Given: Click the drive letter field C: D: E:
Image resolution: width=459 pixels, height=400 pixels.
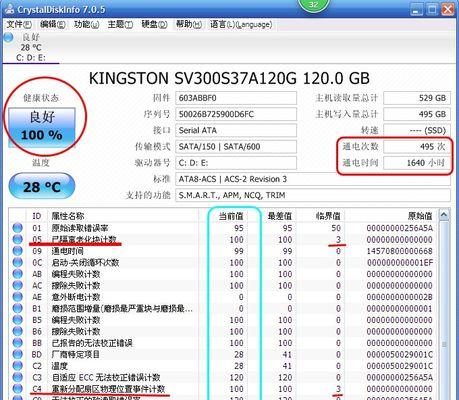Looking at the screenshot, I should (x=236, y=163).
